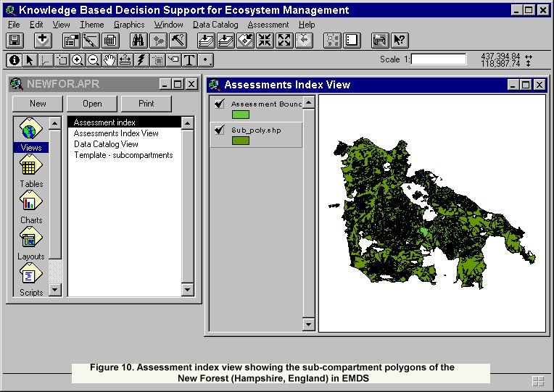The width and height of the screenshot is (554, 392).
Task: Click the Edit Legend pencil icon
Action: (x=91, y=41)
